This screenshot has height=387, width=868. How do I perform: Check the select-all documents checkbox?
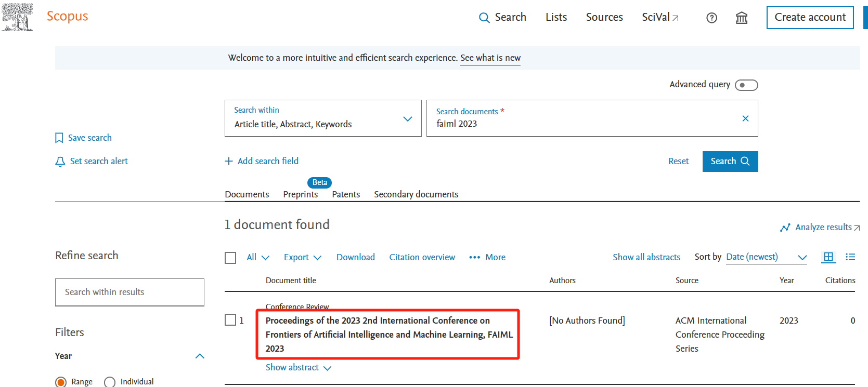pyautogui.click(x=230, y=258)
